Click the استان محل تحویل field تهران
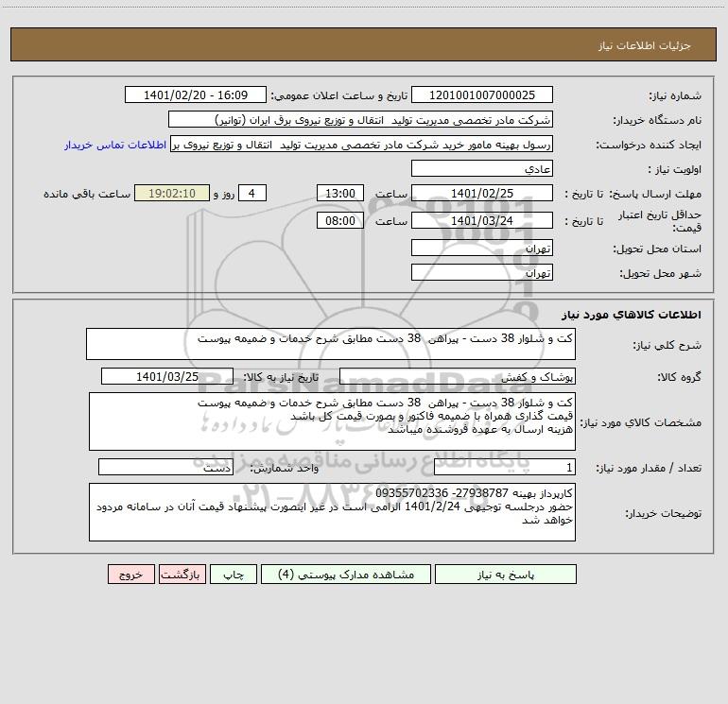This screenshot has height=704, width=728. [482, 248]
